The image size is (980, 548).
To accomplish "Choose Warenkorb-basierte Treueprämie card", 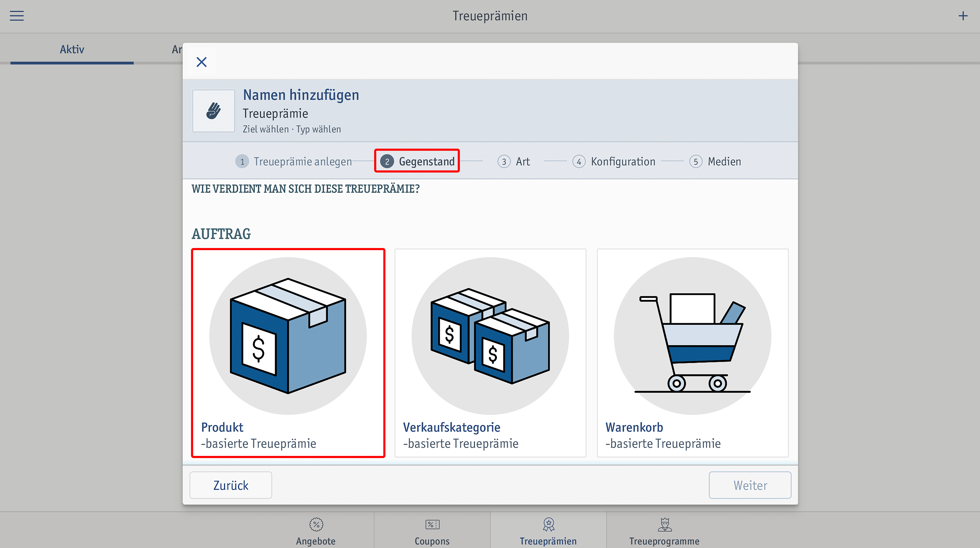I will point(693,353).
